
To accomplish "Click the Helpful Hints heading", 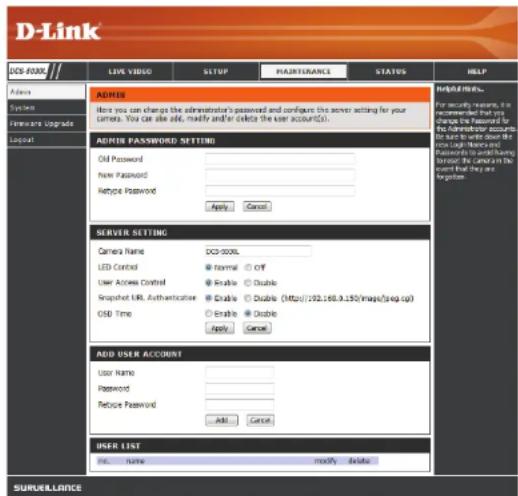I will click(x=460, y=89).
